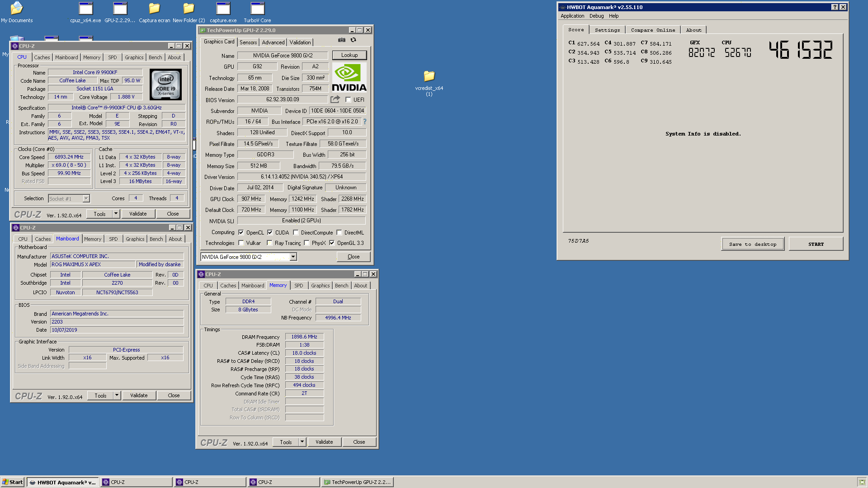The height and width of the screenshot is (488, 868).
Task: Click the Close button in GPU-Z
Action: point(354,257)
